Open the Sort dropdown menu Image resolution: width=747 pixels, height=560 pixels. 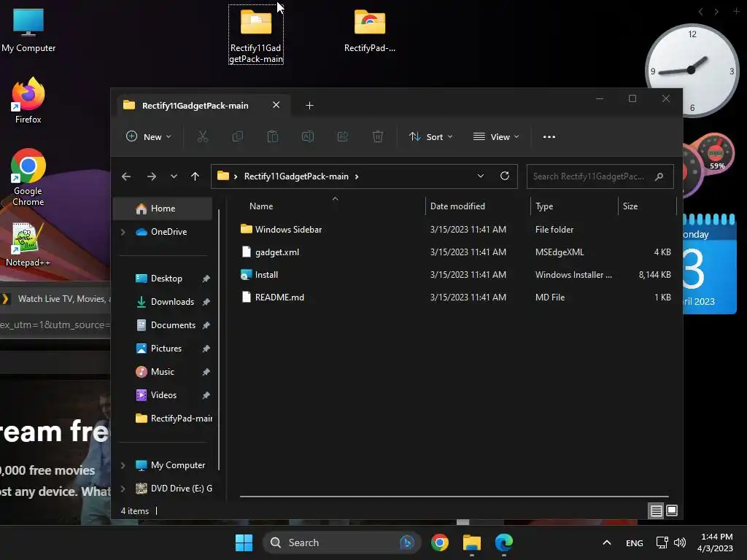[430, 136]
